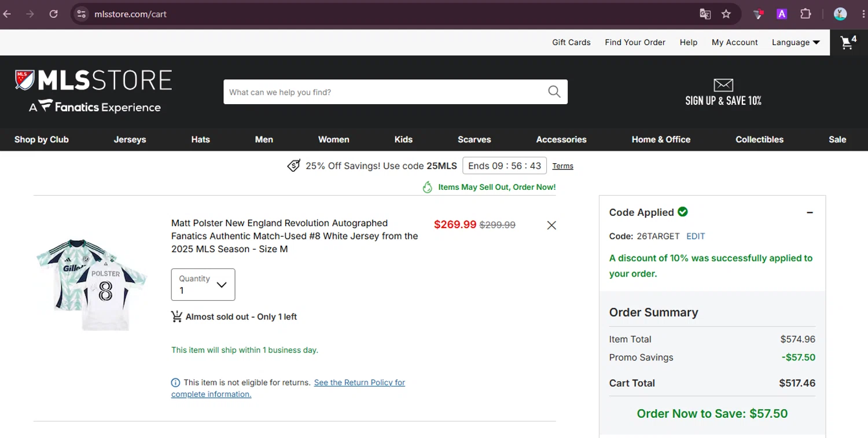
Task: Click the promo countdown timer
Action: tap(505, 166)
